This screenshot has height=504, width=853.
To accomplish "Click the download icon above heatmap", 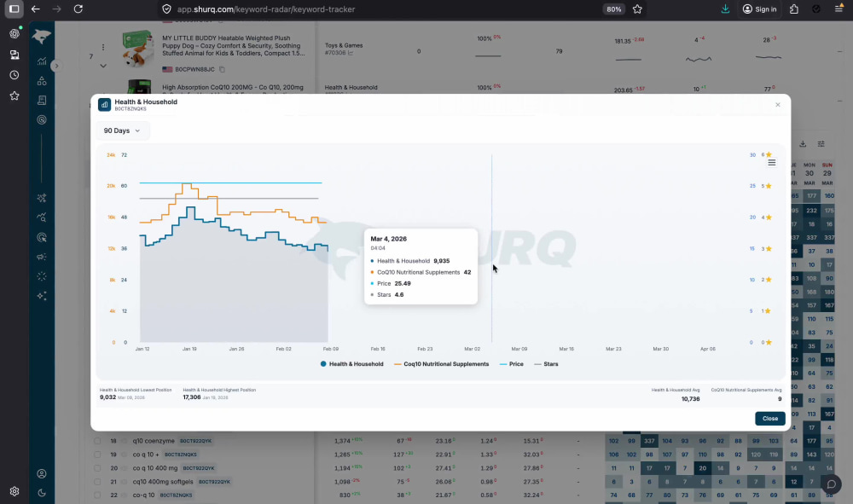I will (x=803, y=143).
